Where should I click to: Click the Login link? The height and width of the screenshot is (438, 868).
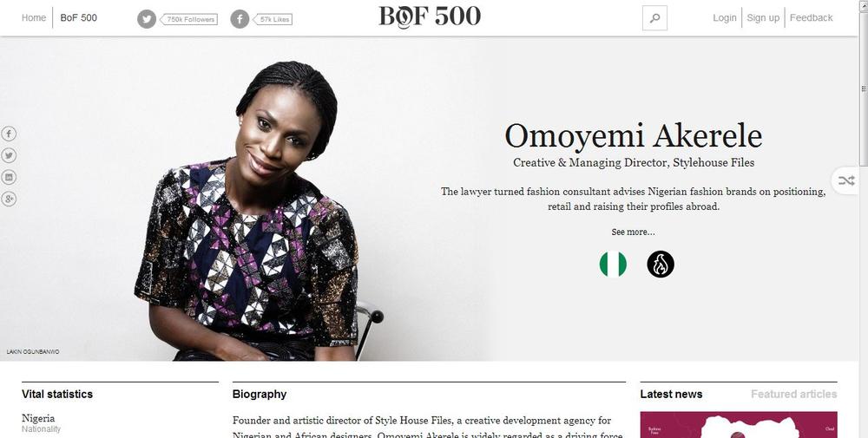tap(725, 17)
